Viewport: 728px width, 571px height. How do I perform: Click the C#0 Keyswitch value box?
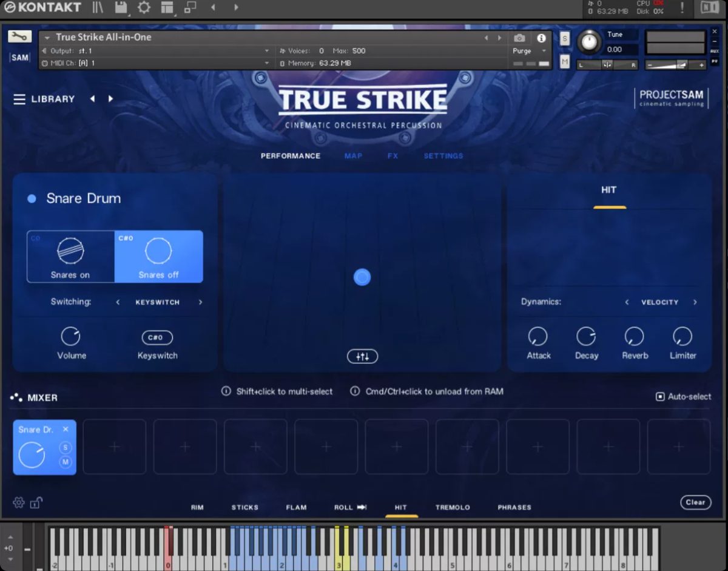157,337
